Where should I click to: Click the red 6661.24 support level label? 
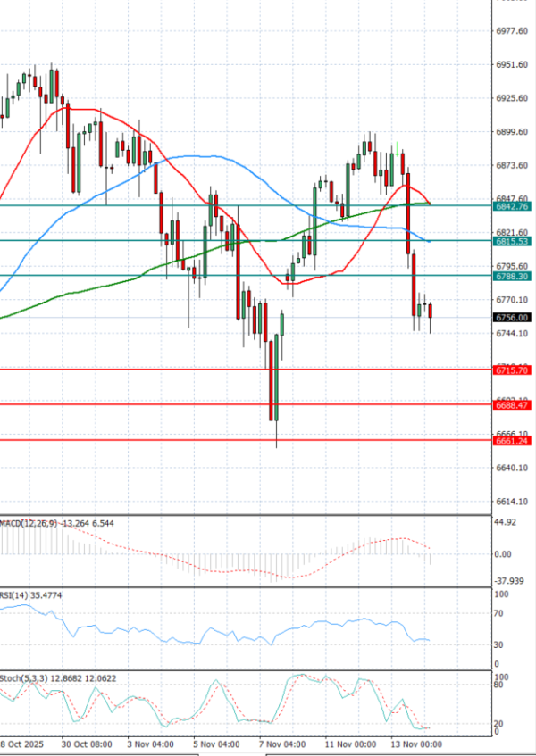point(512,440)
